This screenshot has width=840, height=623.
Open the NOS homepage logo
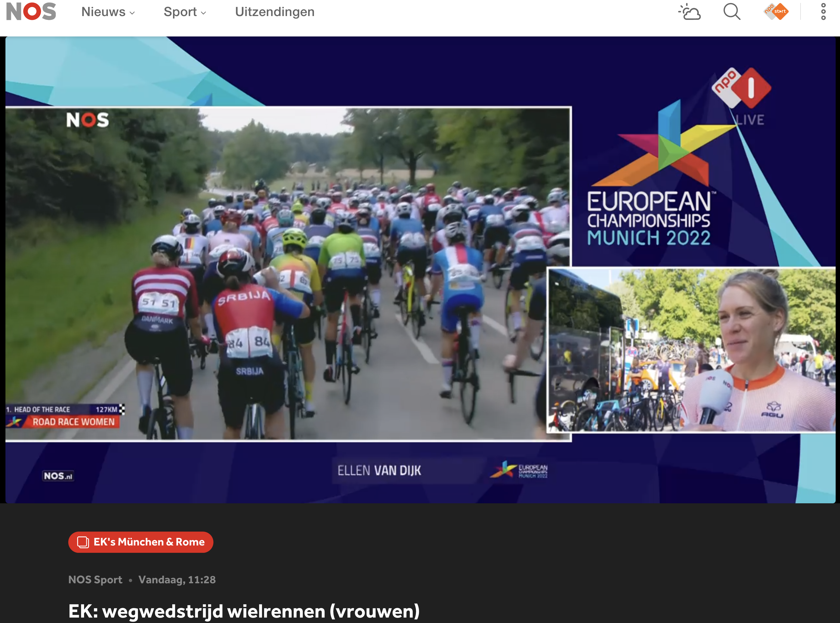tap(31, 11)
